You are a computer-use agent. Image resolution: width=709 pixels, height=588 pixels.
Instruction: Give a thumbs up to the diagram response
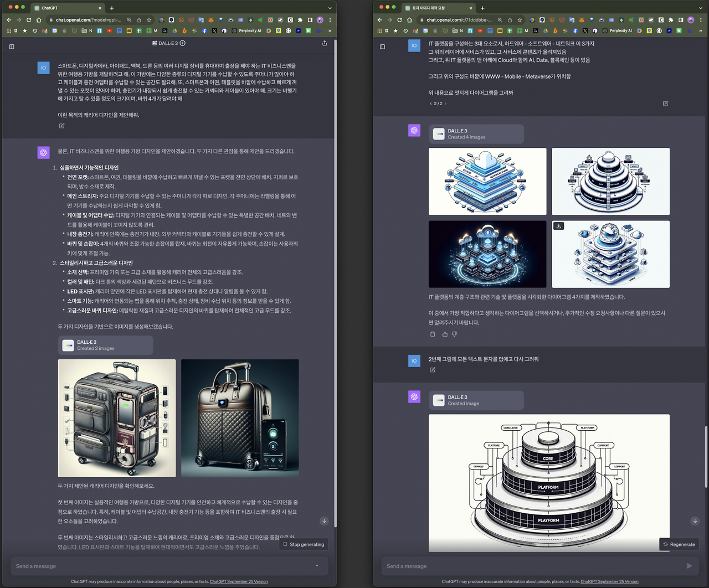point(445,334)
